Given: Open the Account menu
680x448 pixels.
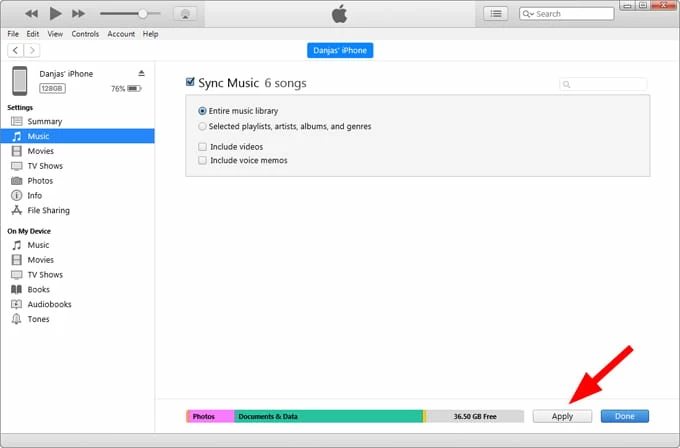Looking at the screenshot, I should tap(121, 34).
